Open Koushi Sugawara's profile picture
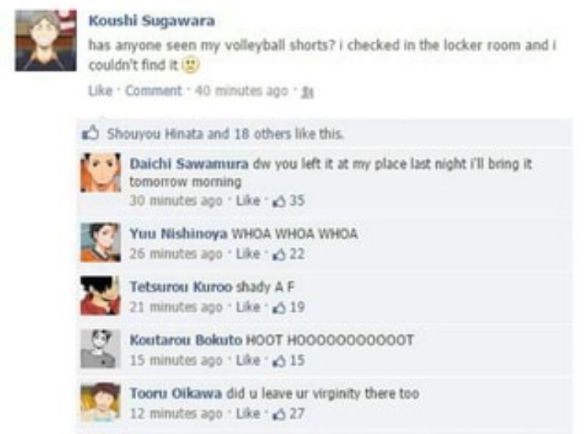Screen dimensions: 586x434 (x=46, y=40)
